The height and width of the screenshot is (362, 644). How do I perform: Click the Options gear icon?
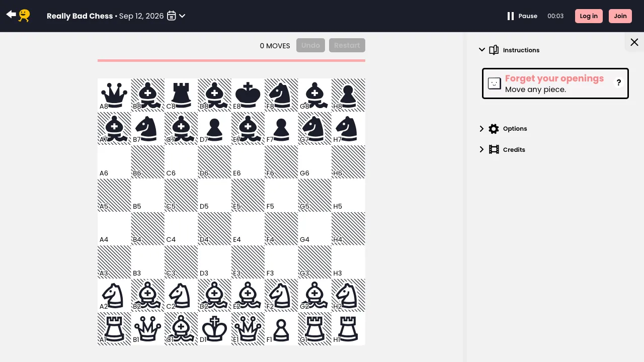(494, 129)
